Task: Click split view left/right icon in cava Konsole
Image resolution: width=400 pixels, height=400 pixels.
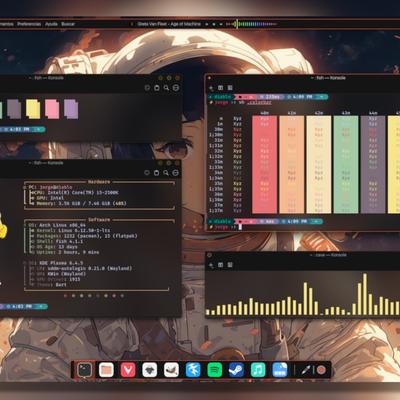Action: click(x=220, y=265)
